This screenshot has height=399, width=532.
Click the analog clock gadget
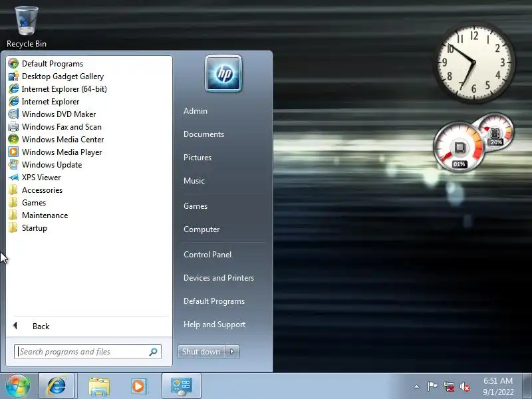click(x=474, y=63)
